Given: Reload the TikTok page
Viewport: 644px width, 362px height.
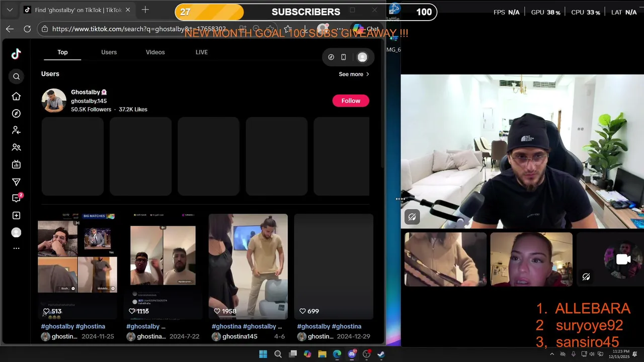Looking at the screenshot, I should [x=27, y=29].
